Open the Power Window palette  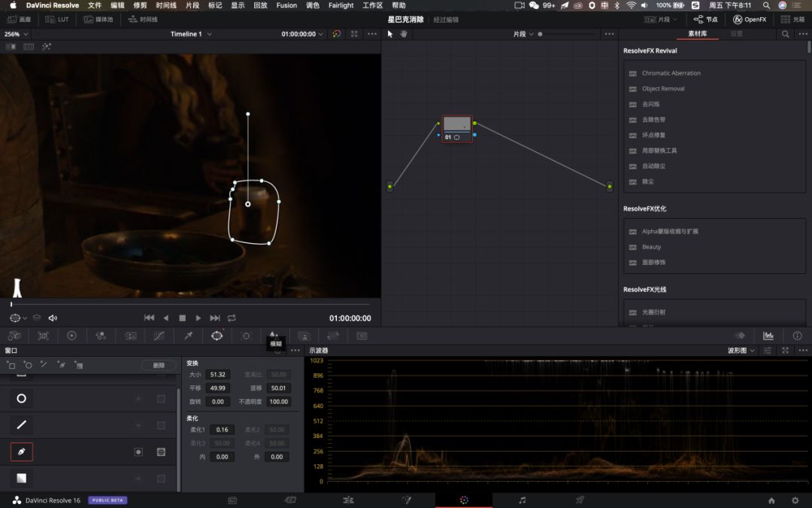[217, 336]
